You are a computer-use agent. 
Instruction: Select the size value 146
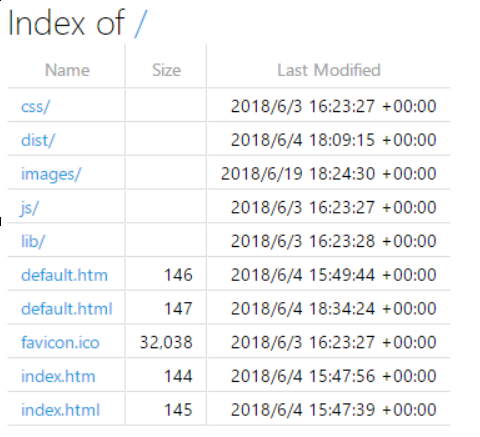coord(178,275)
